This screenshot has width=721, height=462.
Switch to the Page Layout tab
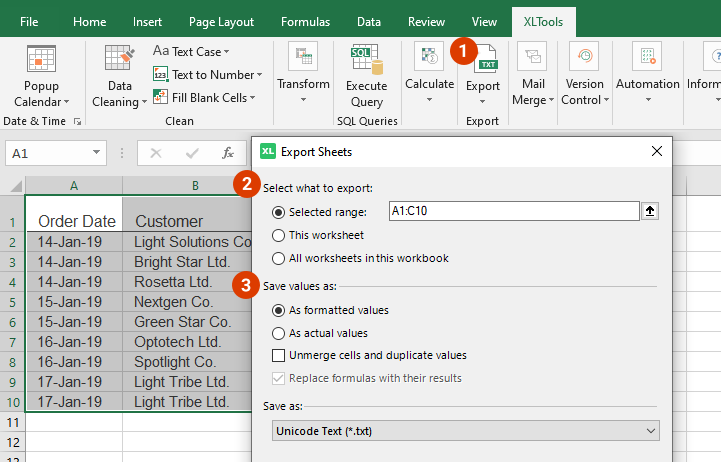tap(221, 22)
